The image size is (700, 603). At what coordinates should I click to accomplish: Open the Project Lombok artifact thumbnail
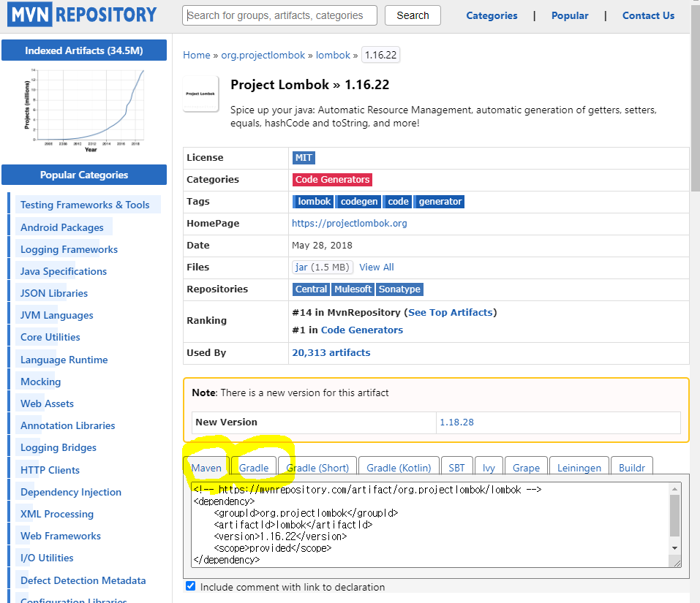pyautogui.click(x=200, y=94)
